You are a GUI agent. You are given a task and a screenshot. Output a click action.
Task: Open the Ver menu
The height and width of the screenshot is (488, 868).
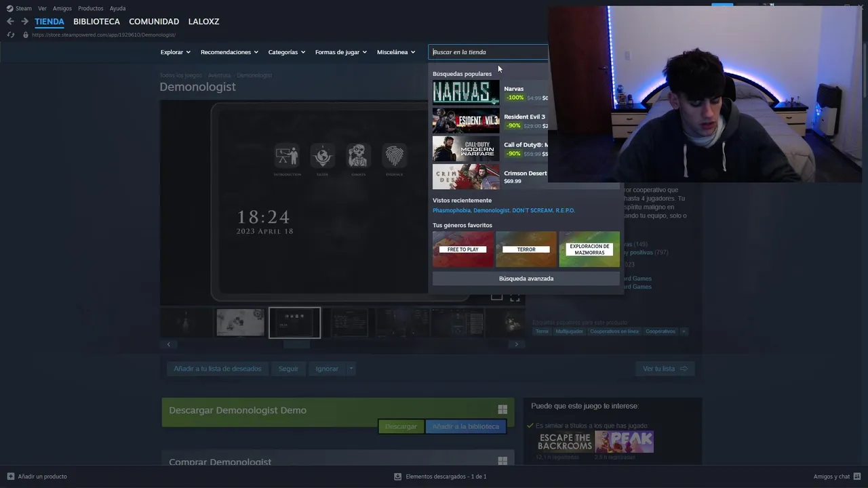point(42,8)
